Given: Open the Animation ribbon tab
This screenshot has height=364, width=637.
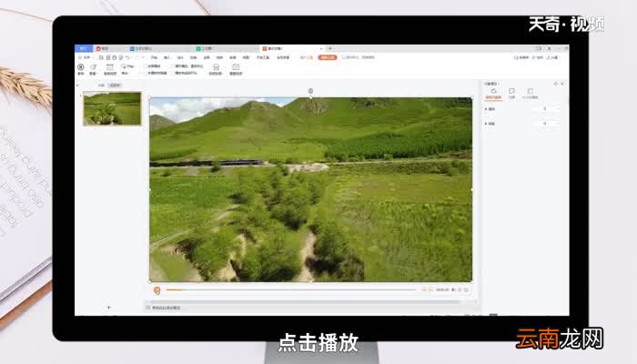Looking at the screenshot, I should [207, 57].
